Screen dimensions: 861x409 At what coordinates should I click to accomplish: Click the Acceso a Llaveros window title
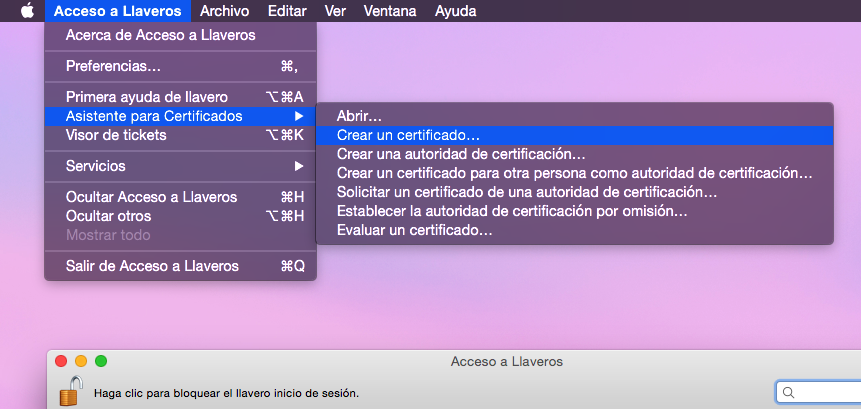click(x=507, y=361)
